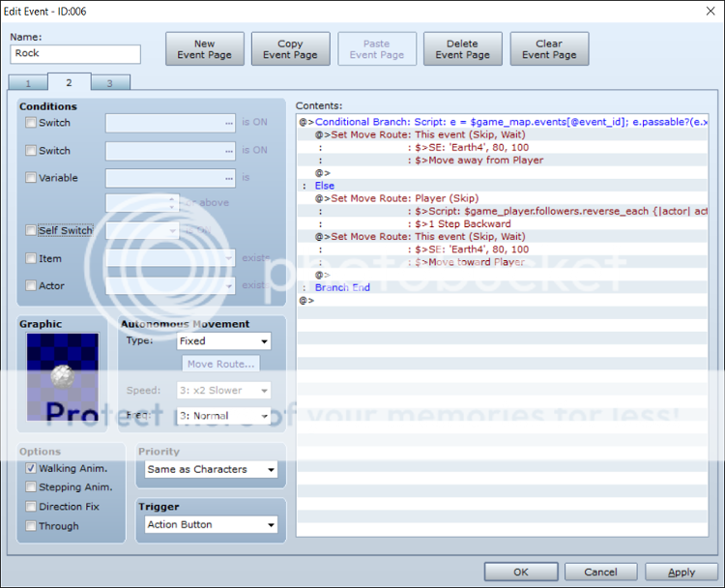The width and height of the screenshot is (725, 588).
Task: Click the ellipsis on second Switch field
Action: [228, 151]
